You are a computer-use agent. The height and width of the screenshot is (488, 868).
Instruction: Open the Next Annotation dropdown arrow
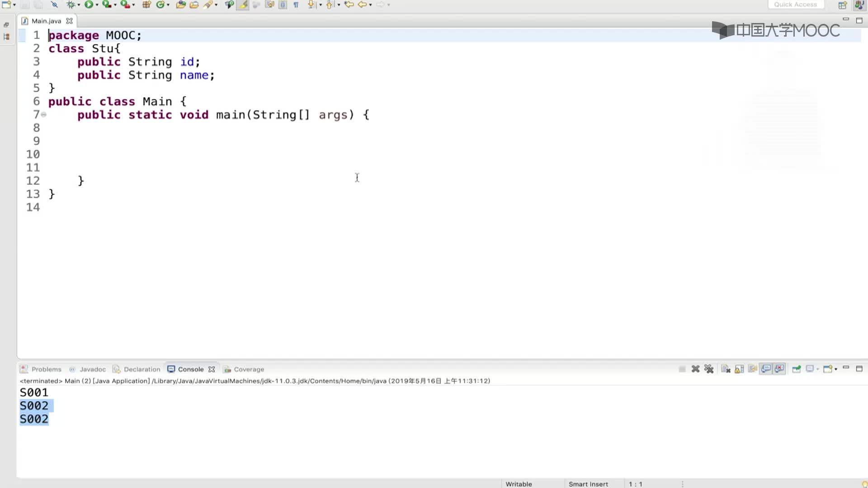point(321,5)
